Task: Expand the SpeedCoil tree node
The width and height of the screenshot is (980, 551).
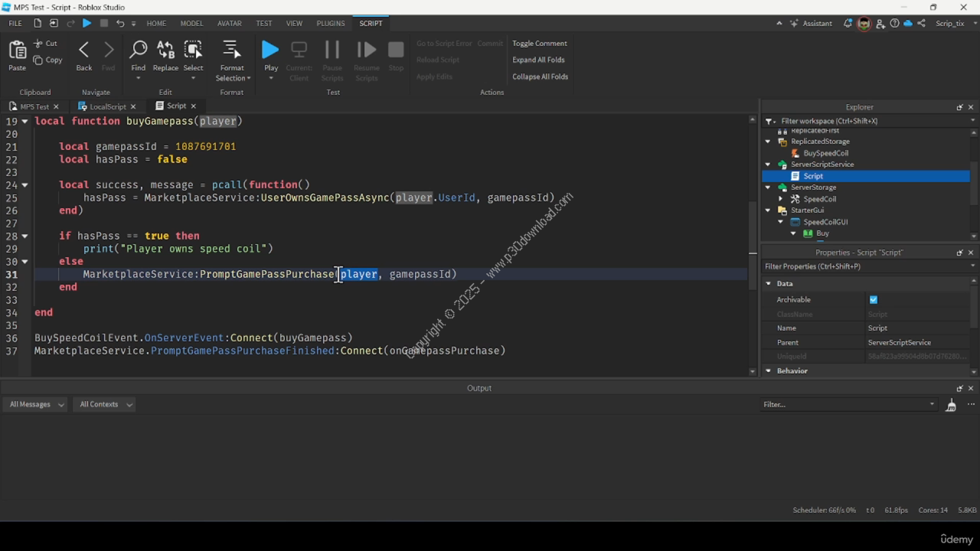Action: click(780, 199)
